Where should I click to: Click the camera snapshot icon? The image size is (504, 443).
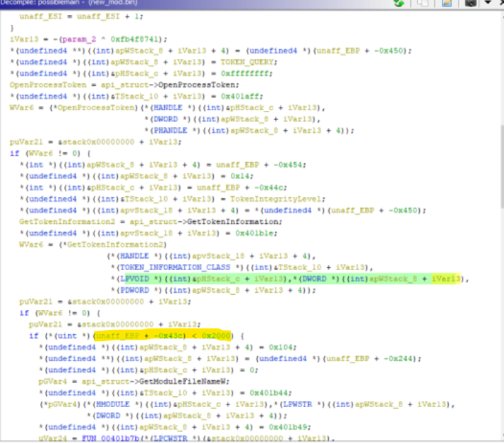tap(470, 3)
